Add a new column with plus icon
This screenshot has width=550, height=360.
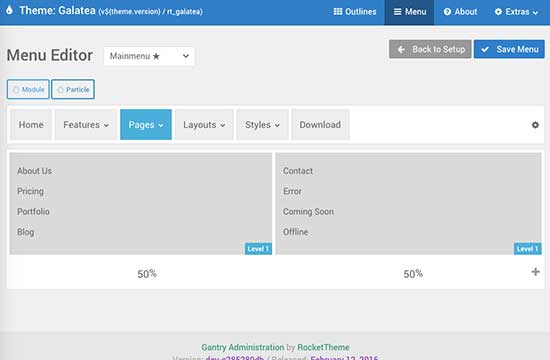click(x=535, y=272)
